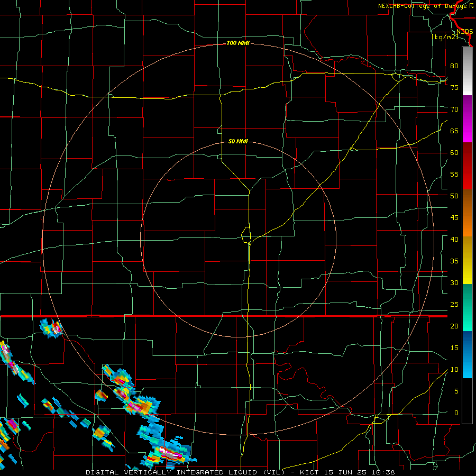Select the blue segment of the color bar

coord(467,354)
